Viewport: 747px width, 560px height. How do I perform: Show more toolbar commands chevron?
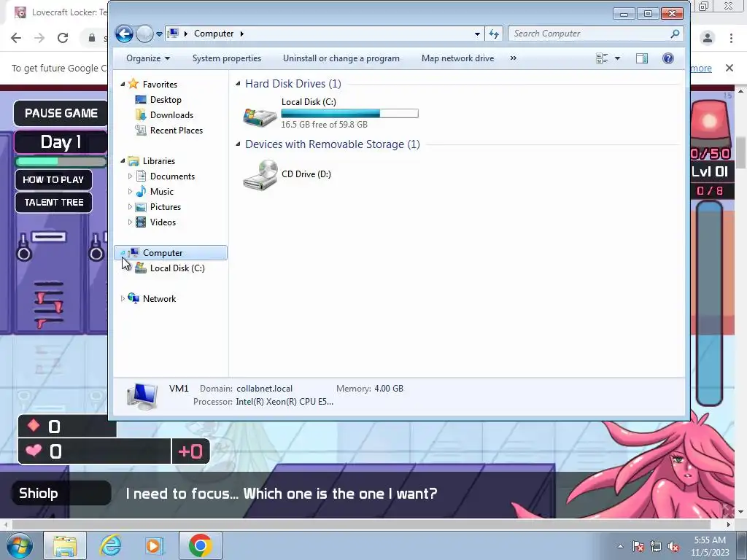click(513, 58)
